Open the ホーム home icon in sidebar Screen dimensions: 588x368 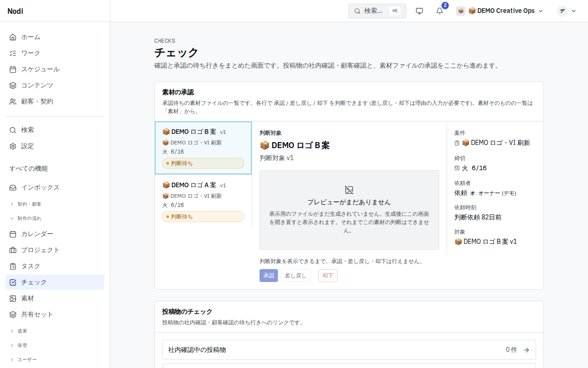tap(13, 37)
